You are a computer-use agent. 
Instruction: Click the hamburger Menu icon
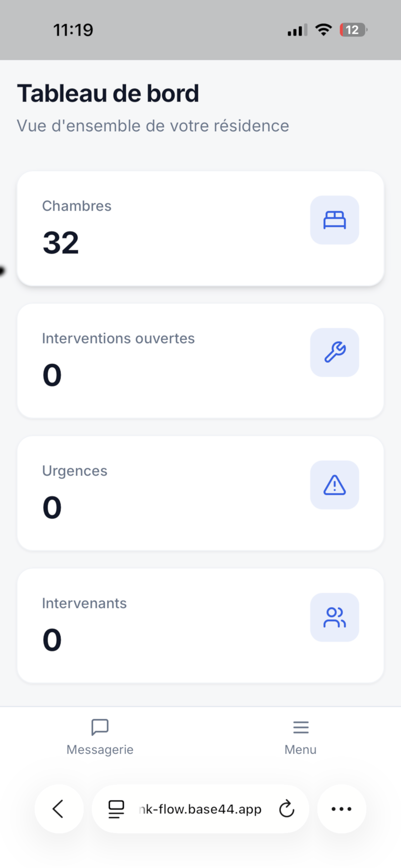(301, 727)
